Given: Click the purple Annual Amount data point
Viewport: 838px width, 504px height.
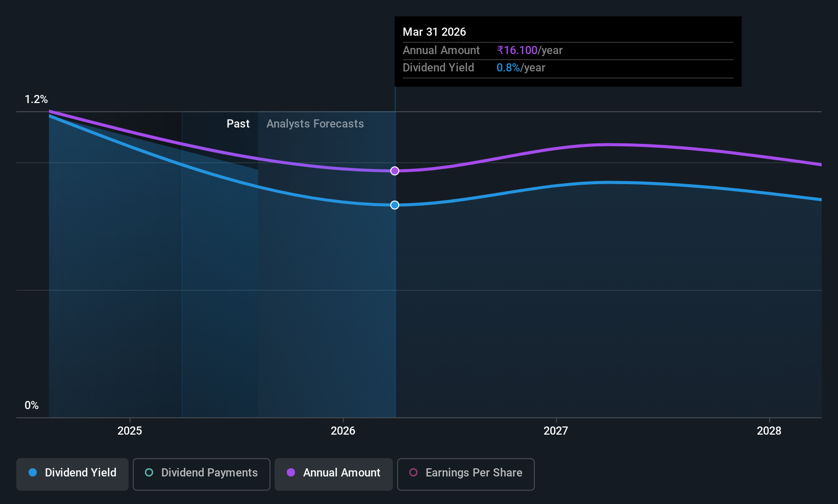Looking at the screenshot, I should point(395,171).
